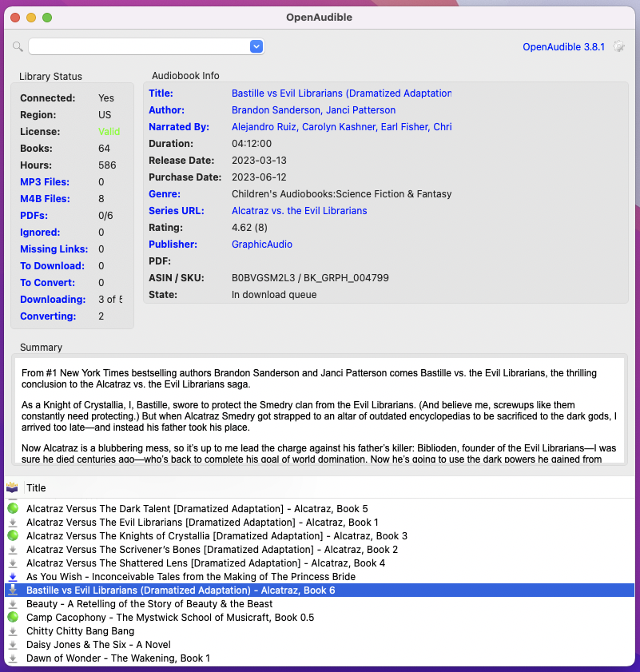Open the Alejandro Ruiz narrators link

point(342,127)
